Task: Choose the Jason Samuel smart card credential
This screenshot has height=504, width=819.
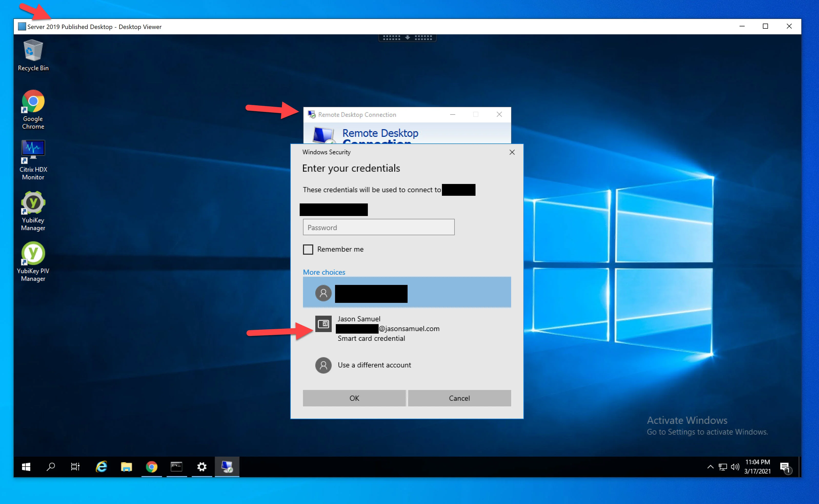Action: [407, 328]
